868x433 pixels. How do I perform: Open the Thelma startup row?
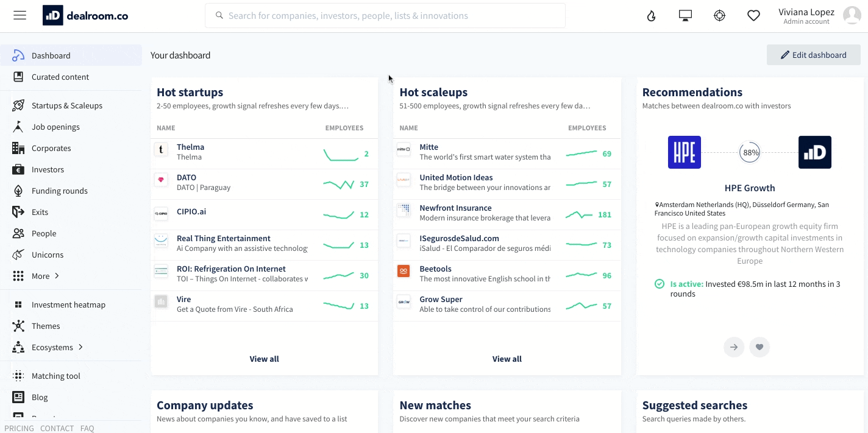click(x=264, y=153)
